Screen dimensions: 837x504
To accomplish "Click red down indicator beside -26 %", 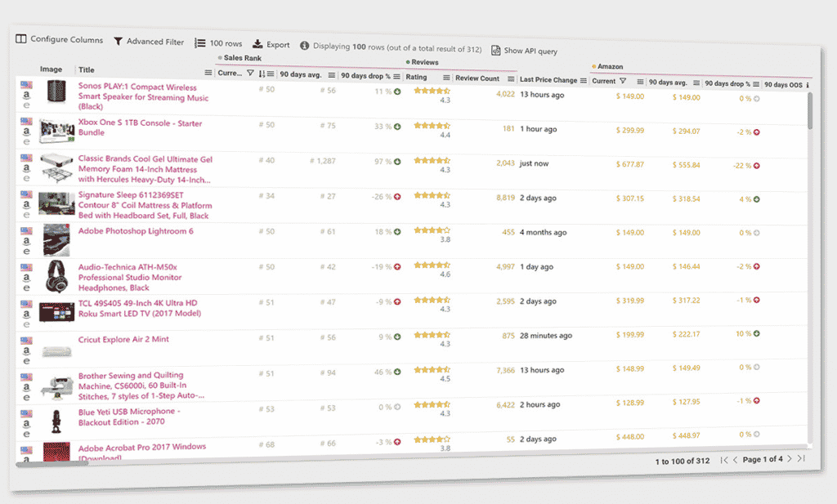I will coord(397,197).
